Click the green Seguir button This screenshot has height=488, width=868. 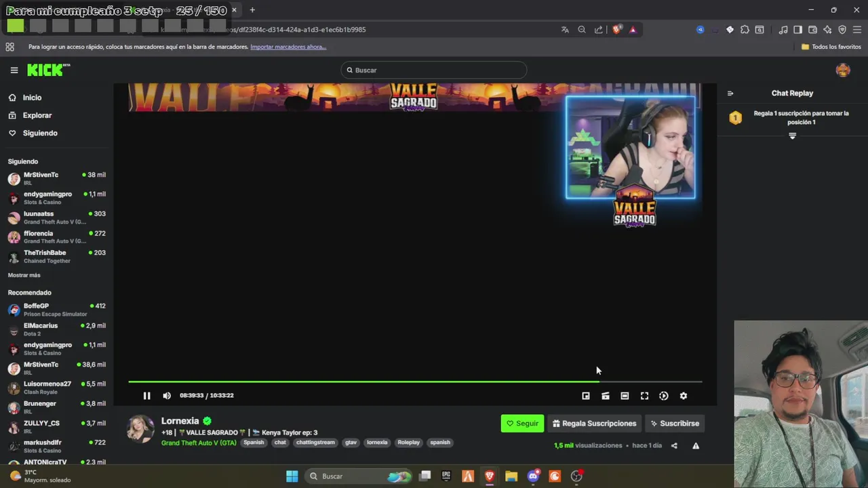[522, 424]
